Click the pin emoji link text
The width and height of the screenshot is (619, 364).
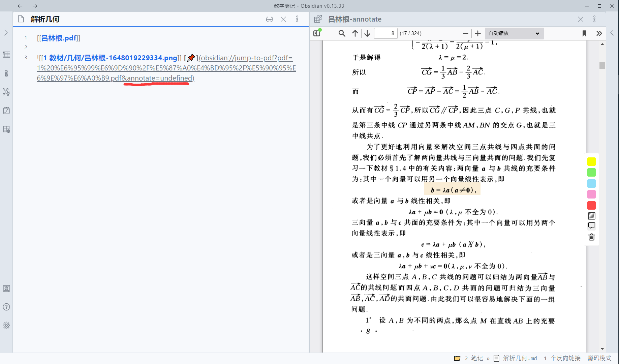[191, 58]
